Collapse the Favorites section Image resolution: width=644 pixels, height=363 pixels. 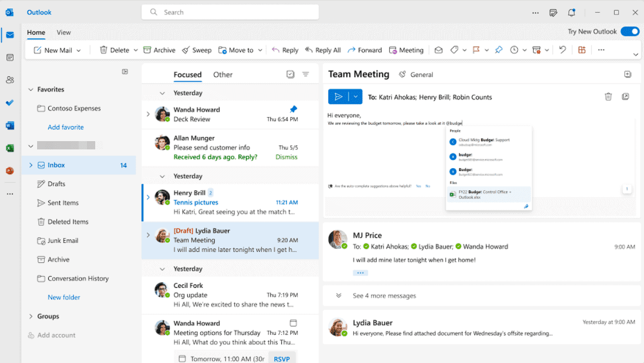tap(31, 90)
